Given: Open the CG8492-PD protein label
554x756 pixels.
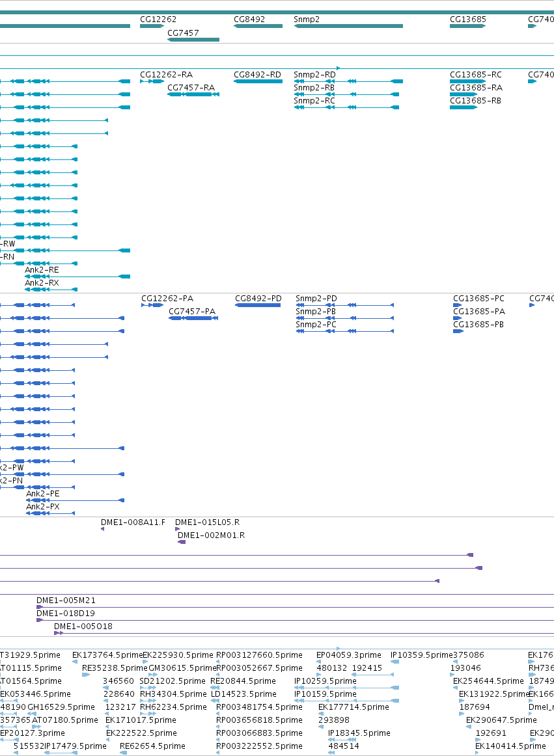Looking at the screenshot, I should pyautogui.click(x=258, y=299).
